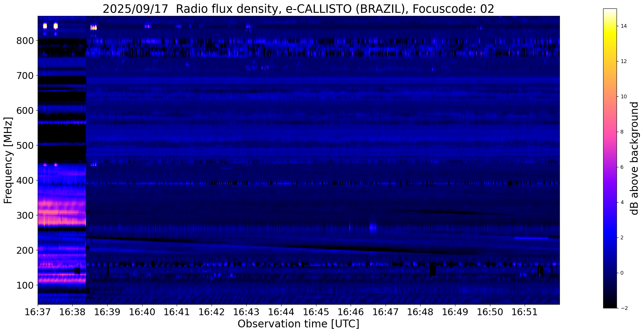Click the bright burst near 840 MHz at 16:38:30
Viewport: 644px width, 333px height.
click(94, 27)
